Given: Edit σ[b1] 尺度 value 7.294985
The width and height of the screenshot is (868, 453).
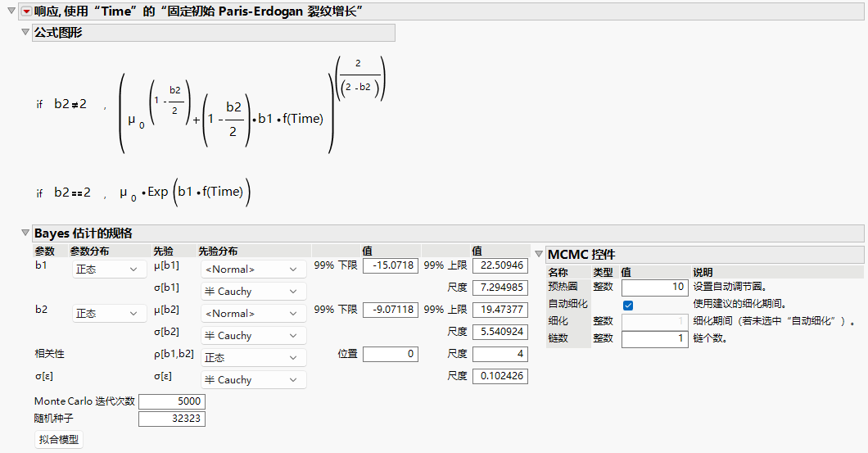Looking at the screenshot, I should [x=500, y=288].
